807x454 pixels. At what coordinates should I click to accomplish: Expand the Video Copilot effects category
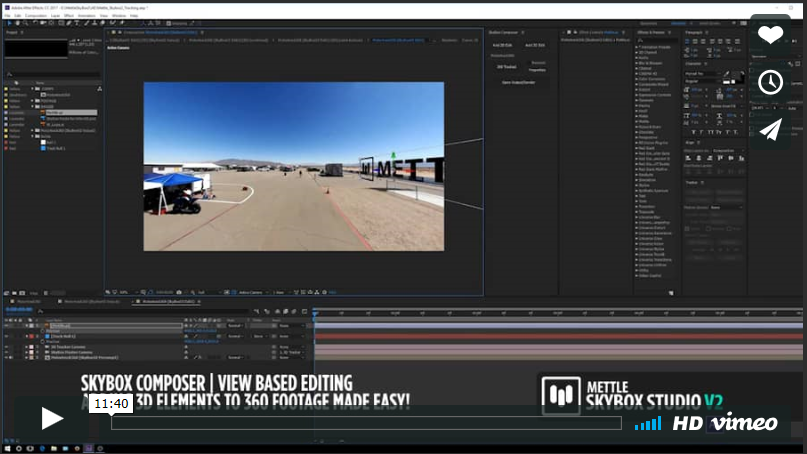click(636, 276)
